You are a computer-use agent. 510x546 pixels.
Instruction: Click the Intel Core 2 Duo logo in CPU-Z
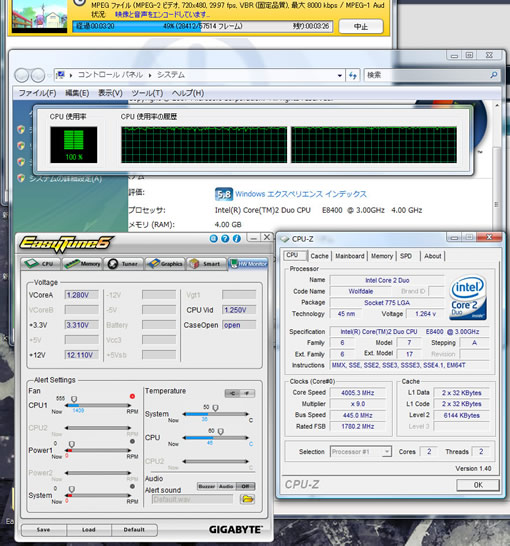[x=468, y=298]
